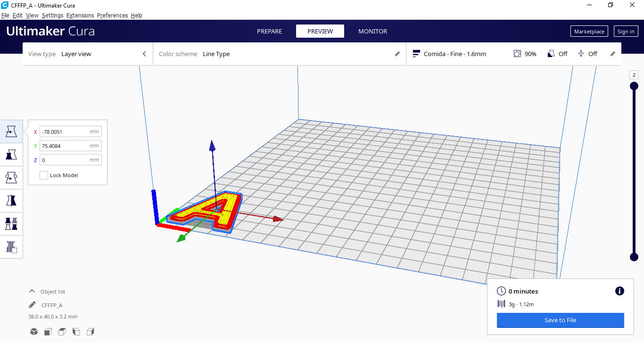The width and height of the screenshot is (644, 343).
Task: Open the Color scheme Line Type dropdown
Action: (279, 54)
